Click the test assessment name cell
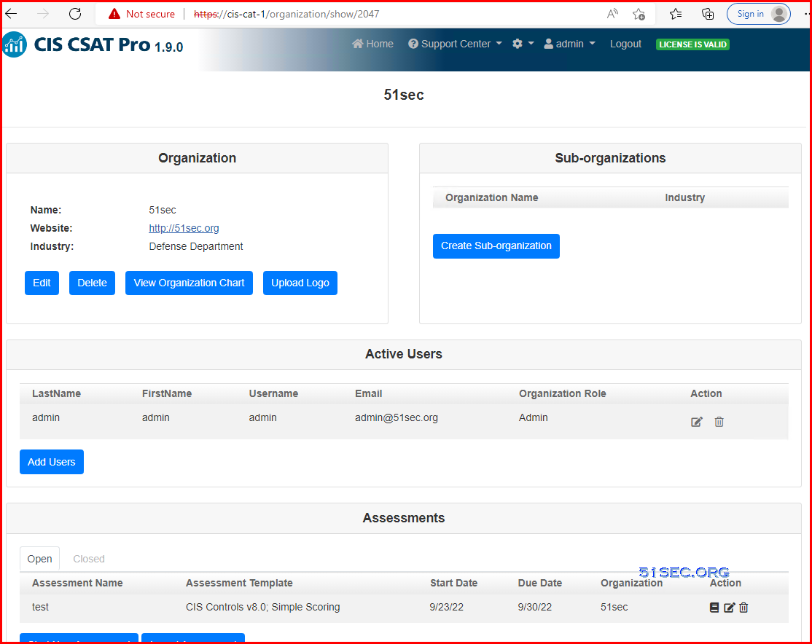812x644 pixels. click(40, 608)
